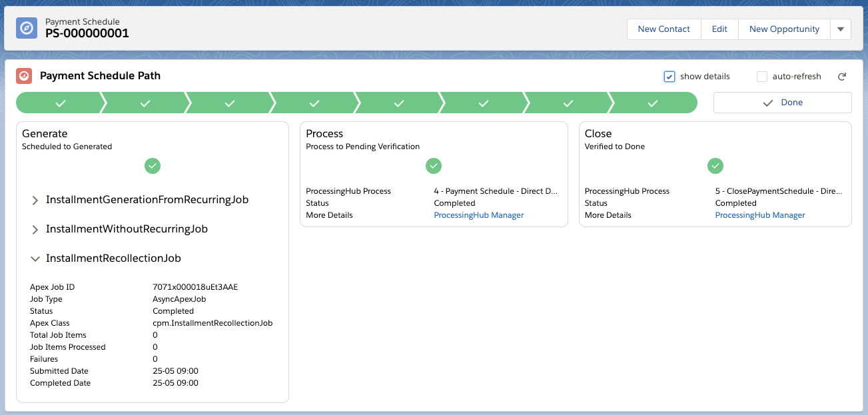This screenshot has height=415, width=868.
Task: Click the refresh icon beside auto-refresh
Action: click(842, 77)
